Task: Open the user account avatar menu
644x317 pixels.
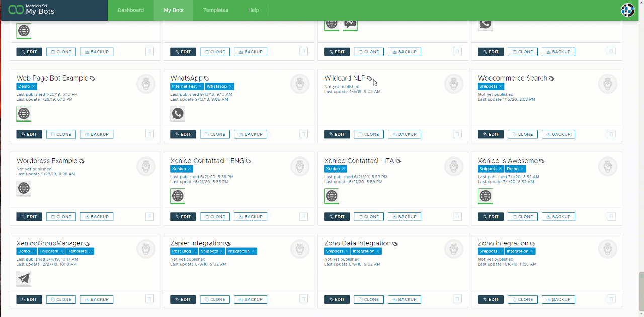Action: pos(627,10)
